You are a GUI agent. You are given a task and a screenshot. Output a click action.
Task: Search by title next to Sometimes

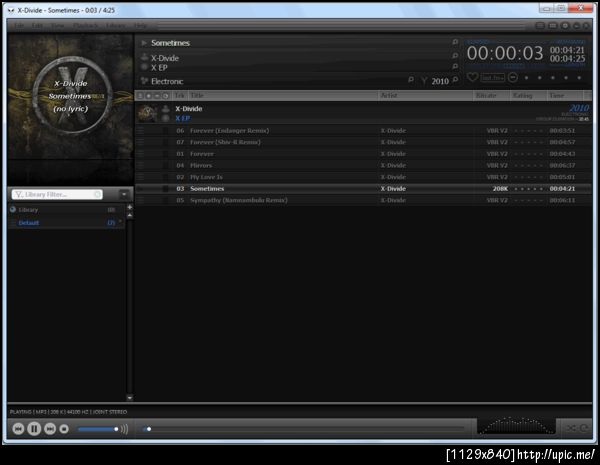point(455,42)
